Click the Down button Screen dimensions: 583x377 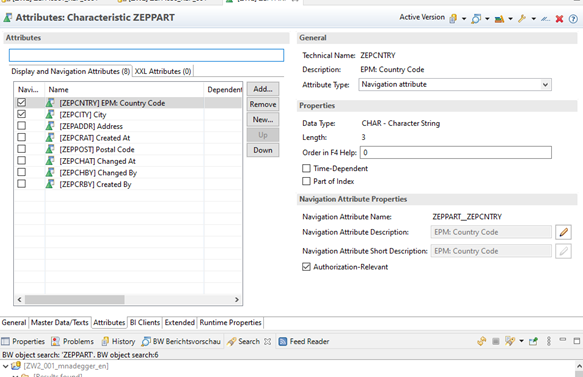pyautogui.click(x=262, y=150)
